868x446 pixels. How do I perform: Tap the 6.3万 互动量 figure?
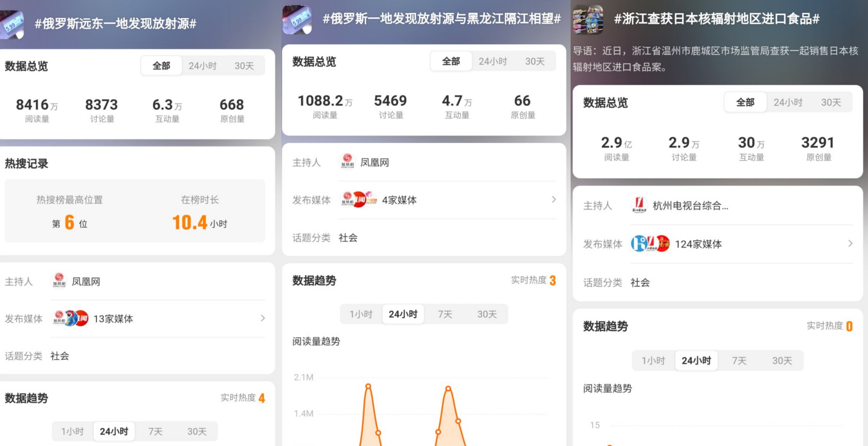point(167,105)
